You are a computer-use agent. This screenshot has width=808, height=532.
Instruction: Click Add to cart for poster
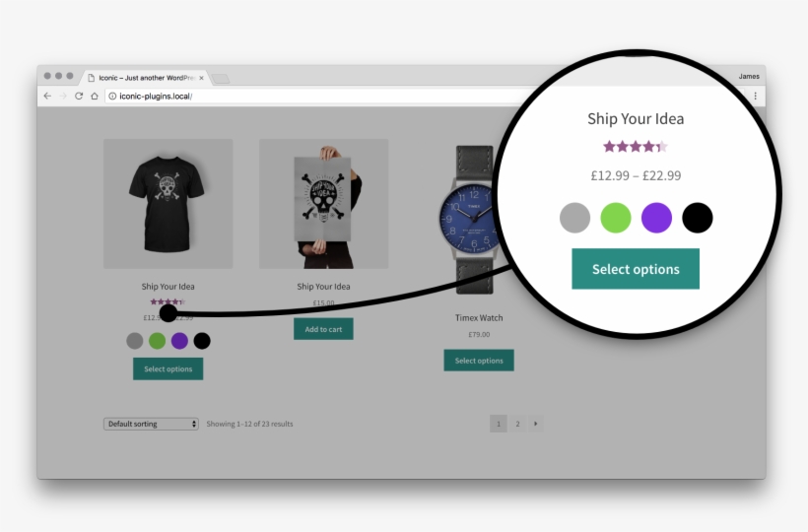pos(323,329)
